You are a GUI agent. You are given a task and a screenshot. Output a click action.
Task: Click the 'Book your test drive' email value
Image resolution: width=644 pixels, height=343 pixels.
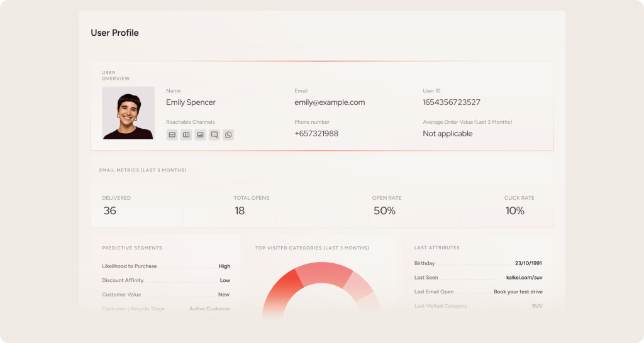tap(518, 292)
